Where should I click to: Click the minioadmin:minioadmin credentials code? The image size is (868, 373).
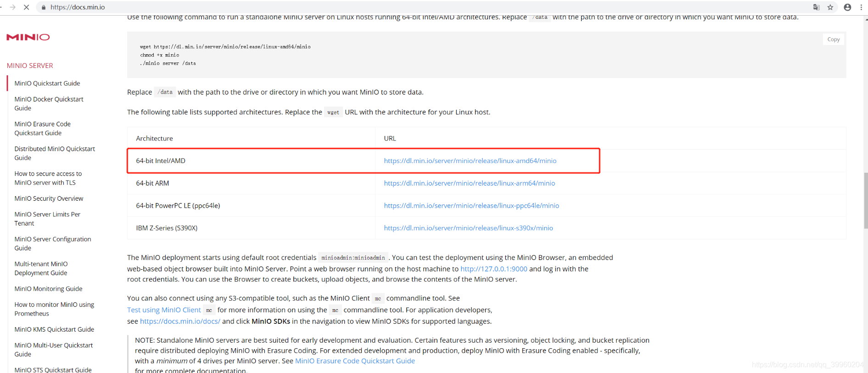tap(353, 258)
